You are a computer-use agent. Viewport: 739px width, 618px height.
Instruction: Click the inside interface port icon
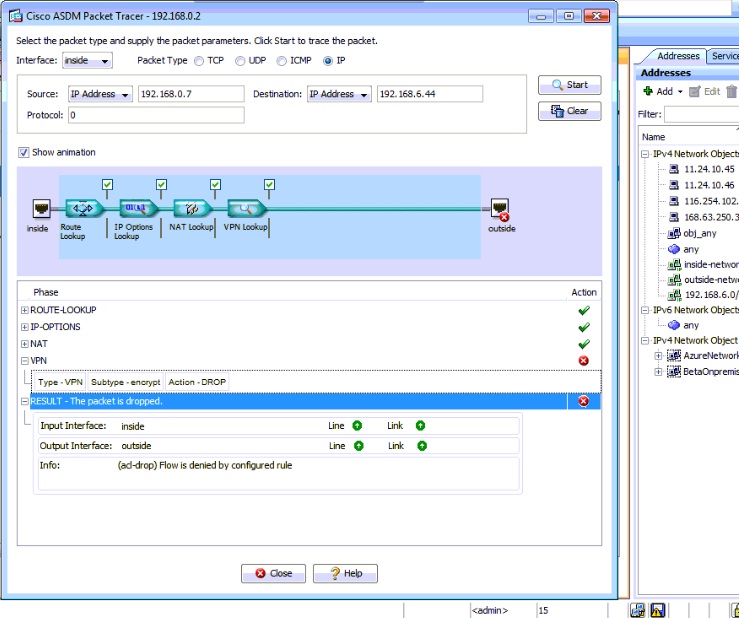pos(41,208)
